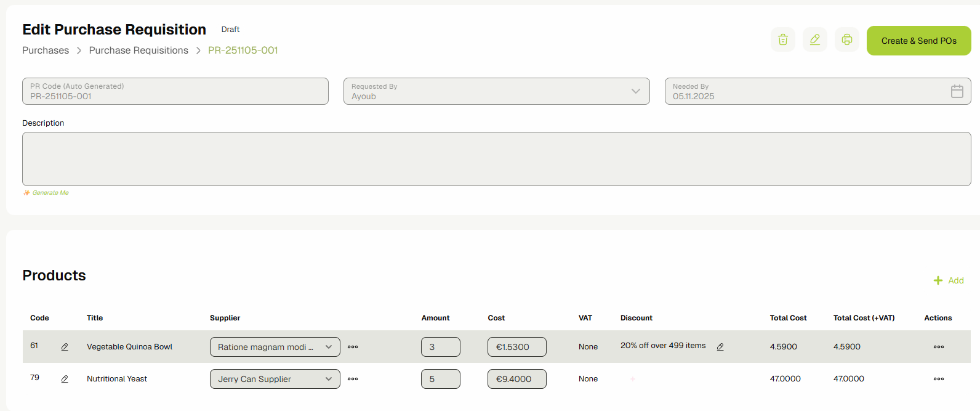Open supplier options dots for Nutritional Yeast
Image resolution: width=980 pixels, height=411 pixels.
353,379
